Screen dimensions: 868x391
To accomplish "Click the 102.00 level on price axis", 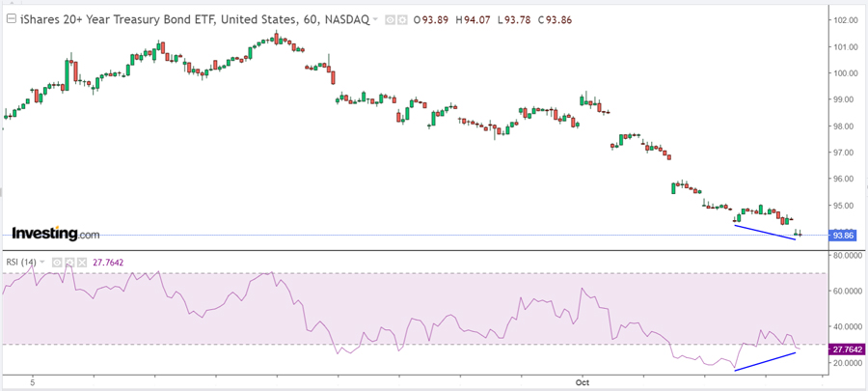I will click(x=846, y=20).
